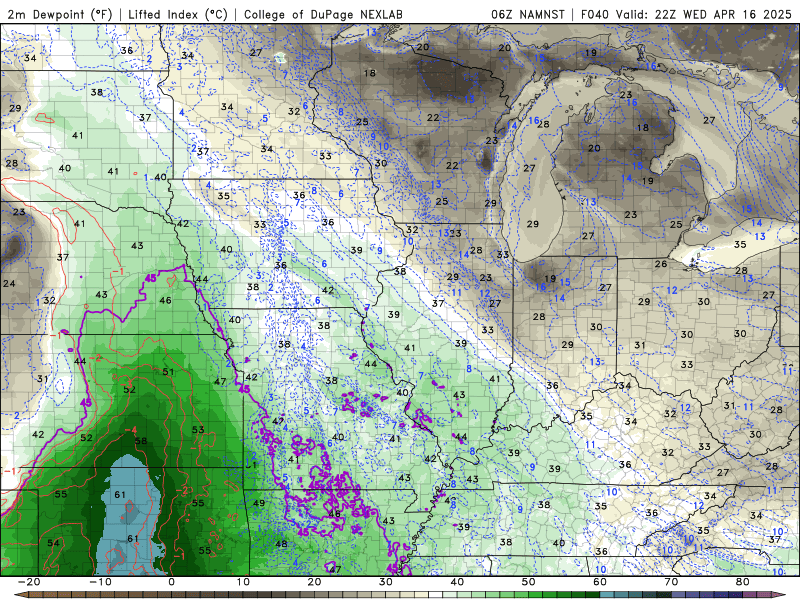This screenshot has height=600, width=800.
Task: Click the 'F040 Valid: 22Z WED APR 16 2025' text
Action: tap(686, 14)
